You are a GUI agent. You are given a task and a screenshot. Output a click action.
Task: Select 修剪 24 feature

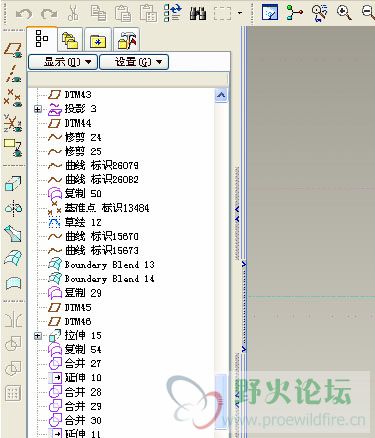click(83, 137)
